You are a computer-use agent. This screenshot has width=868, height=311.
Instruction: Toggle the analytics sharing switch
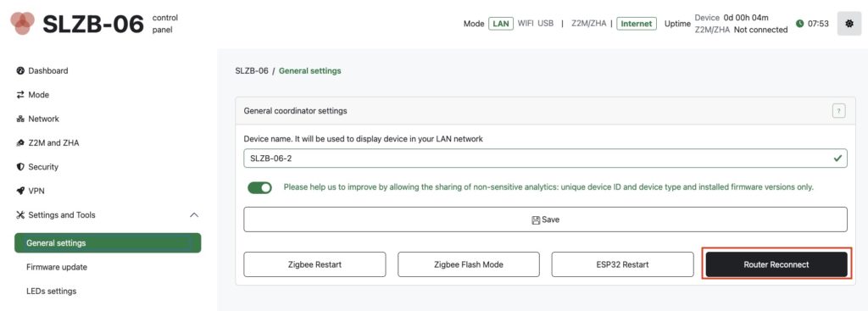click(x=259, y=187)
